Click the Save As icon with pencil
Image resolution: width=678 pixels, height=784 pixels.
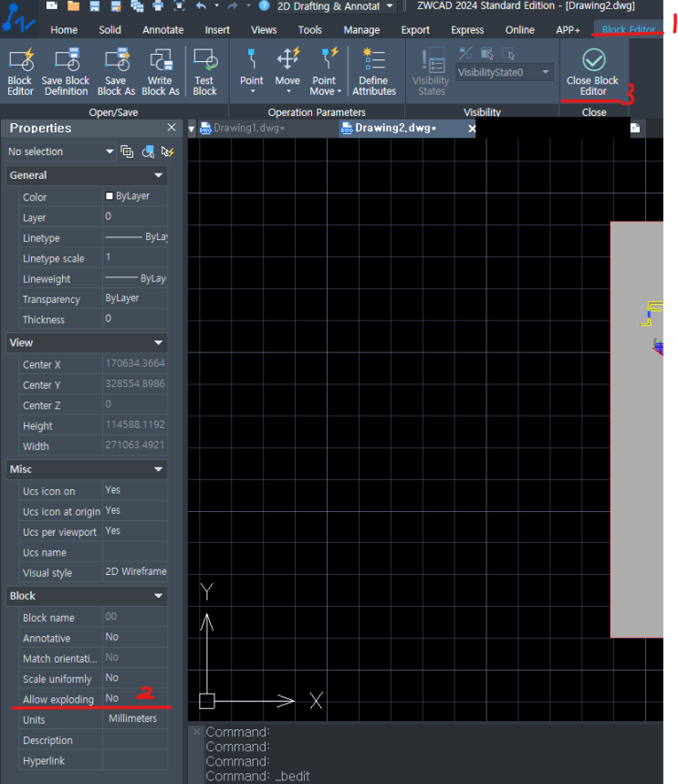pos(116,6)
